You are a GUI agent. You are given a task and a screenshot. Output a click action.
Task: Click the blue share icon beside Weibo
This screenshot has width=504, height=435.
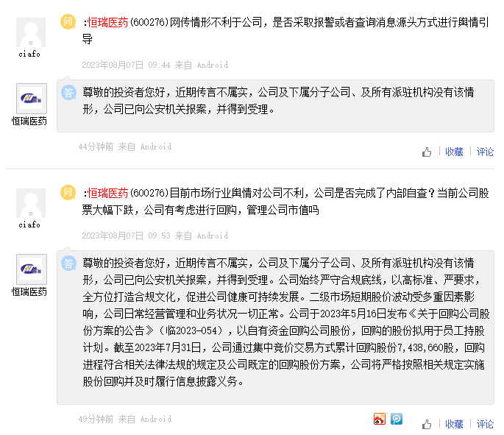tap(397, 419)
